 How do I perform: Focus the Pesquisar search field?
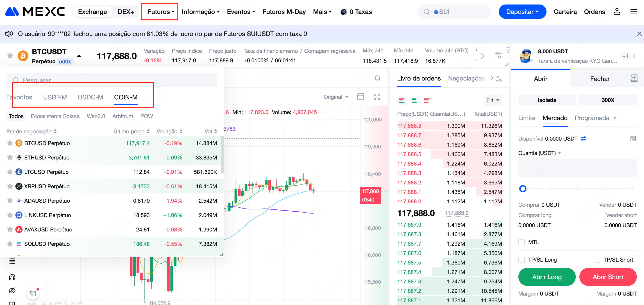[111, 80]
